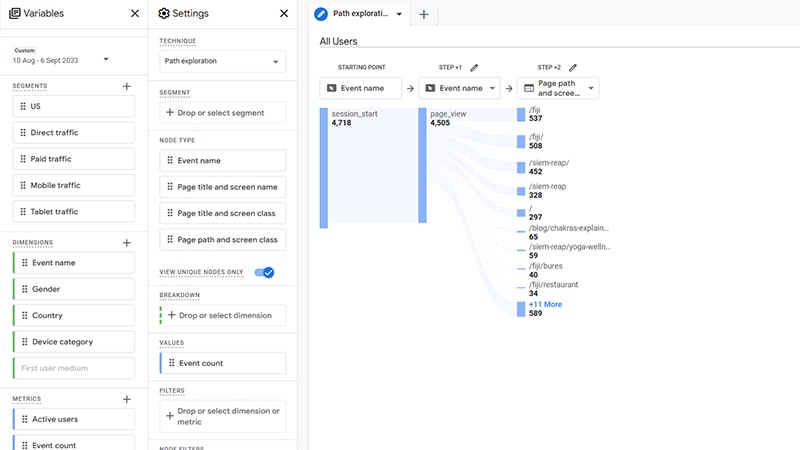Image resolution: width=800 pixels, height=450 pixels.
Task: Add a new dimension with plus icon
Action: pyautogui.click(x=127, y=243)
